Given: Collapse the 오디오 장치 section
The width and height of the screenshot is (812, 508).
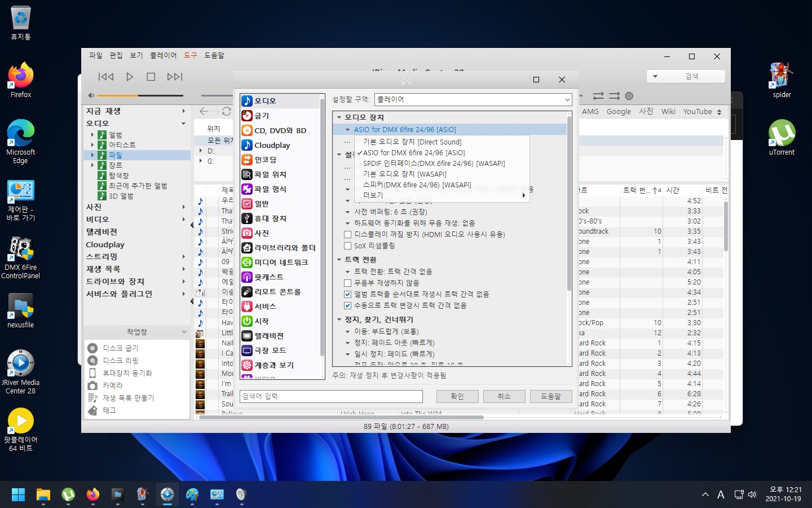Looking at the screenshot, I should point(339,117).
